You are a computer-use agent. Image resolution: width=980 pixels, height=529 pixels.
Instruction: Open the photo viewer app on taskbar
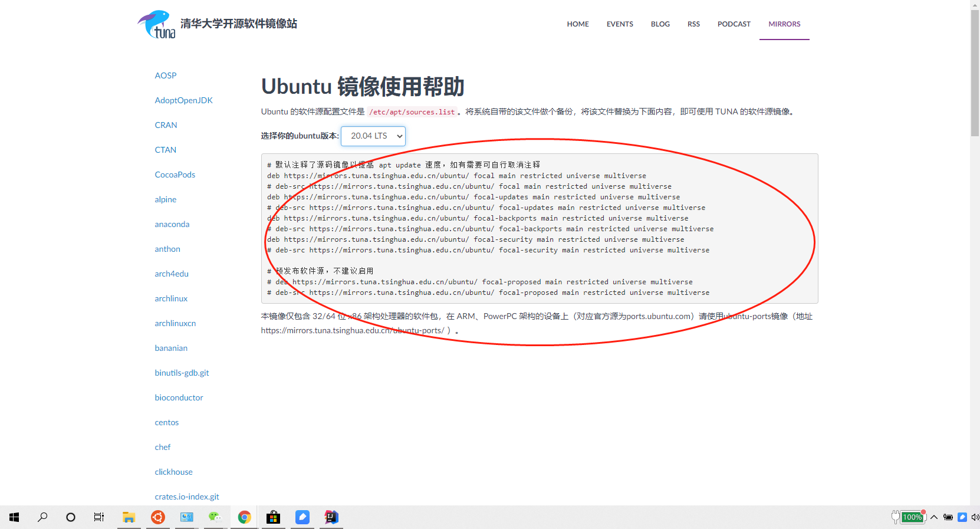coord(186,517)
